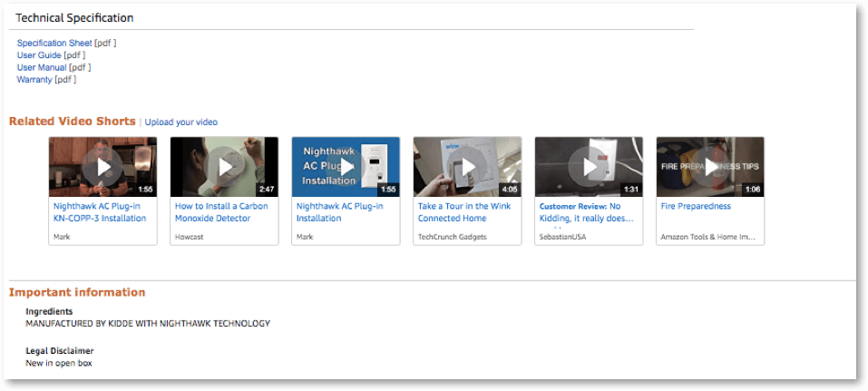The width and height of the screenshot is (868, 391).
Task: Click the 2:47 duration badge on Howcast video
Action: (x=268, y=190)
